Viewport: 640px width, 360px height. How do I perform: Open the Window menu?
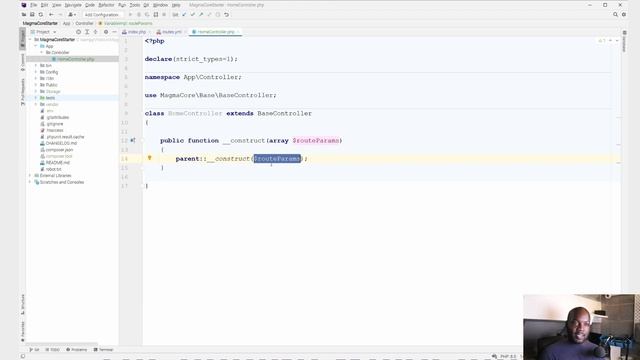(160, 5)
